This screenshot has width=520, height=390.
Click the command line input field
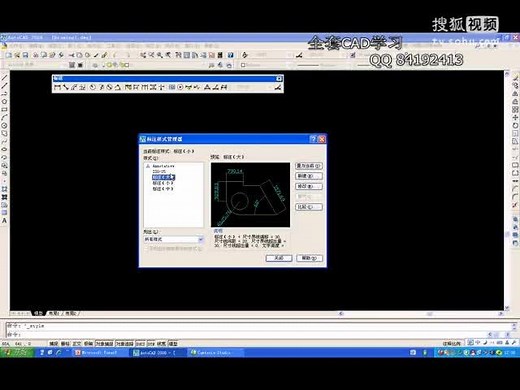(247, 334)
